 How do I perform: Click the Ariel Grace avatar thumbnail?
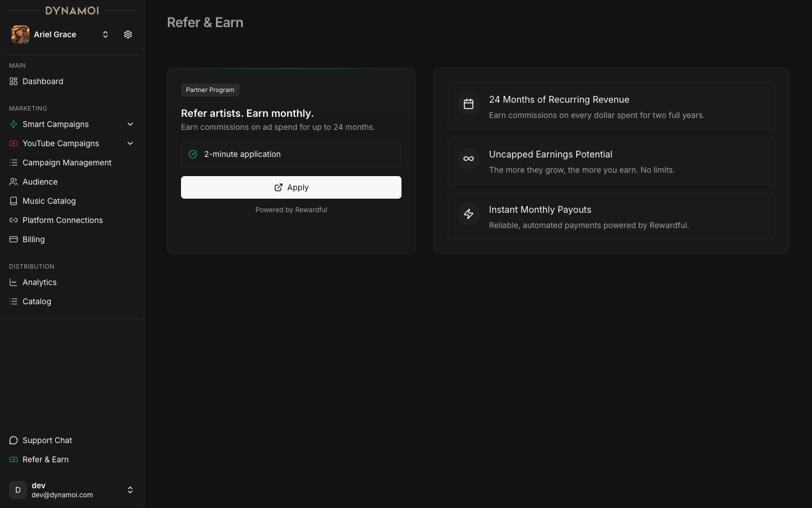(x=20, y=34)
